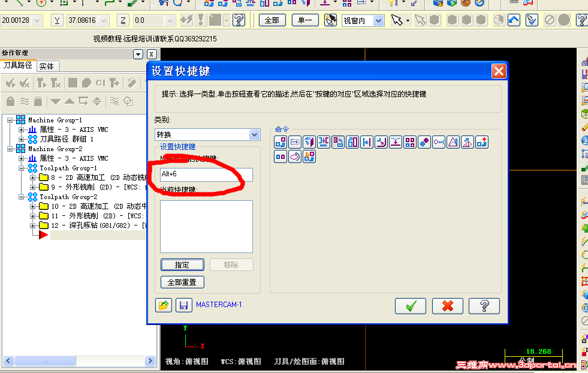Viewport: 588px width, 373px height.
Task: Select the blue-purple plus shapes command icon
Action: (424, 142)
